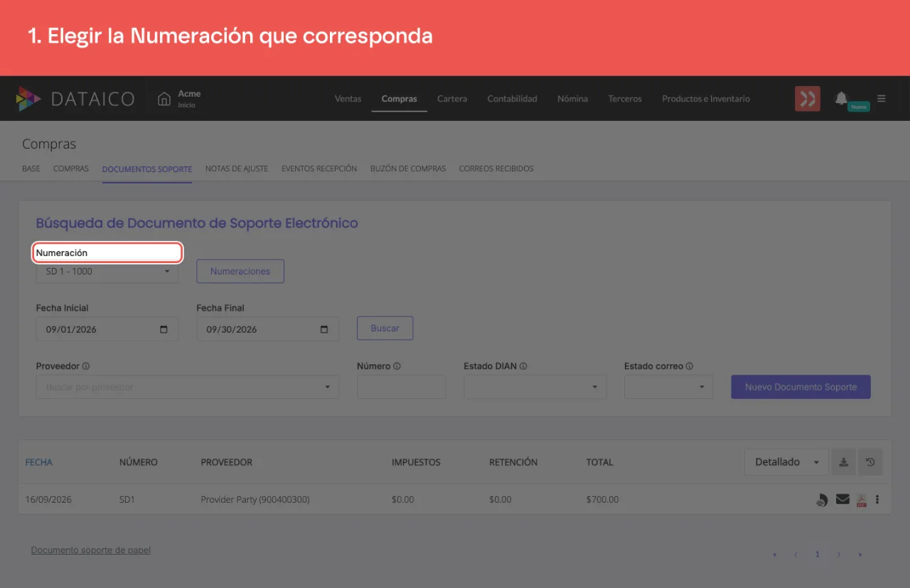
Task: Open the history clock icon
Action: tap(870, 462)
